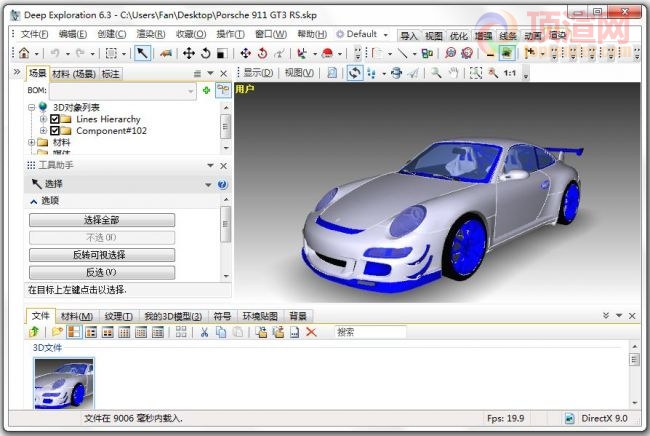Toggle the yellow flag marker icon in toolbar
Screen dimensions: 650x436
[529, 53]
